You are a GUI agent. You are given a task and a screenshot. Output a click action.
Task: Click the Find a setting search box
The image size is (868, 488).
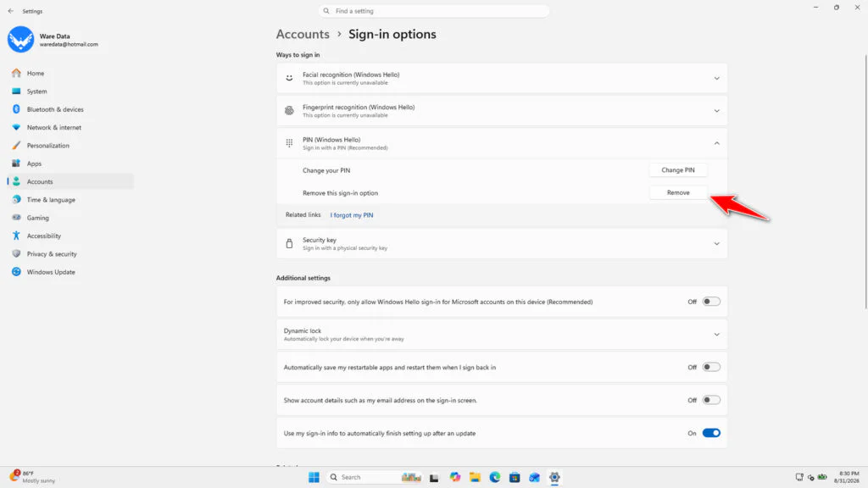pos(433,11)
